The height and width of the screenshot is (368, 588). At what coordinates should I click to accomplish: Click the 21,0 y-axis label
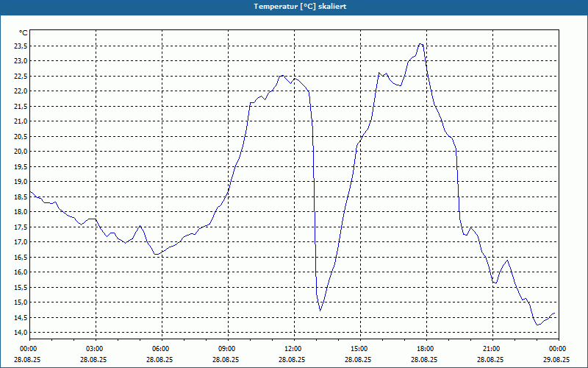pyautogui.click(x=21, y=121)
